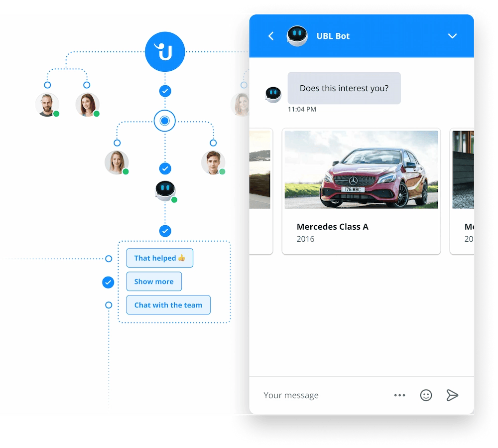
Task: Open the more options dots menu
Action: [x=399, y=395]
